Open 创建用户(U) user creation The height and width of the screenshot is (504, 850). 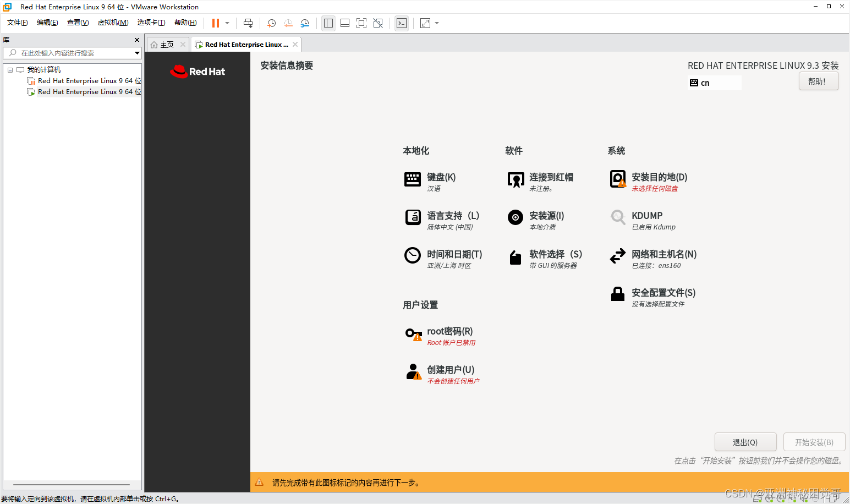tap(442, 374)
